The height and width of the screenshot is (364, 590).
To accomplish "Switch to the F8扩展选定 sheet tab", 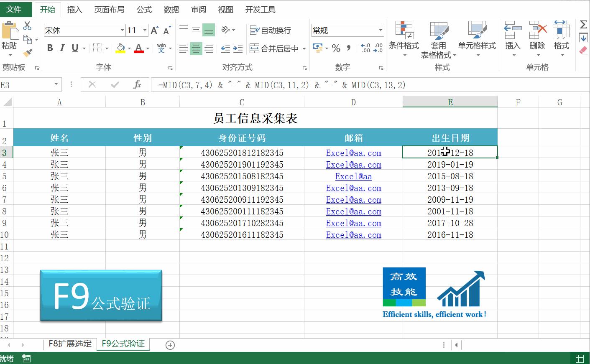I will click(x=70, y=344).
